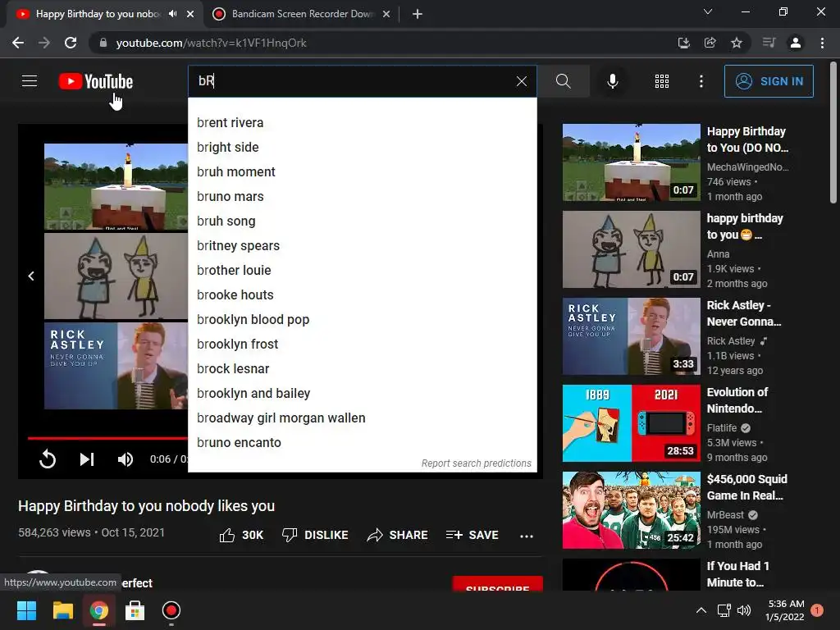Viewport: 840px width, 630px height.
Task: Open the Windows Start menu
Action: (x=26, y=610)
